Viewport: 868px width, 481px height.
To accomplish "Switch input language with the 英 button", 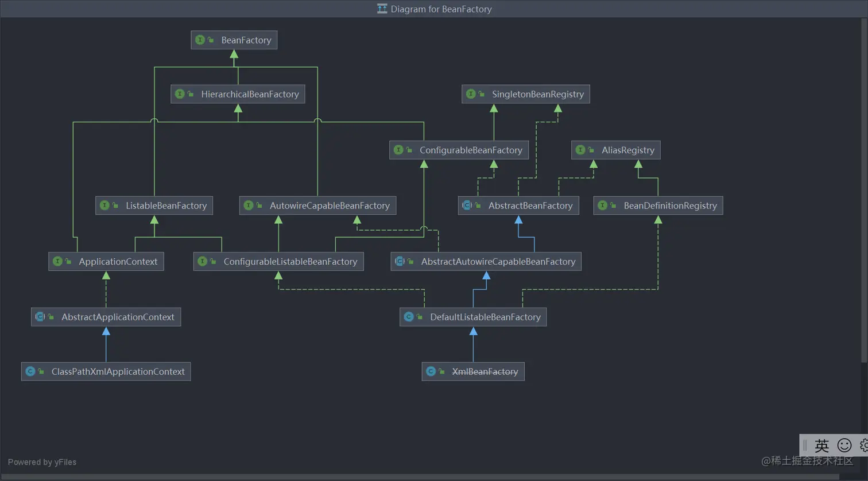I will 821,445.
